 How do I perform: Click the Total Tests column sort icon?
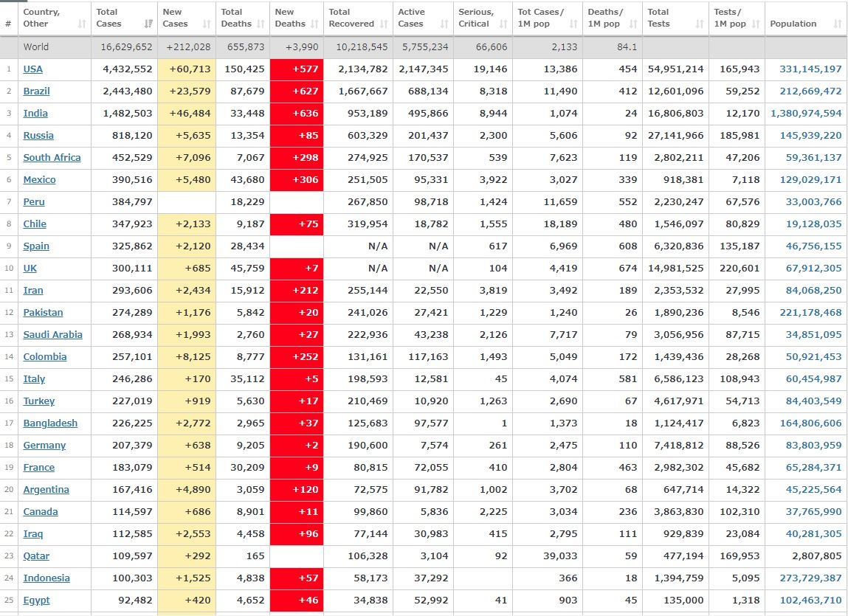point(700,24)
